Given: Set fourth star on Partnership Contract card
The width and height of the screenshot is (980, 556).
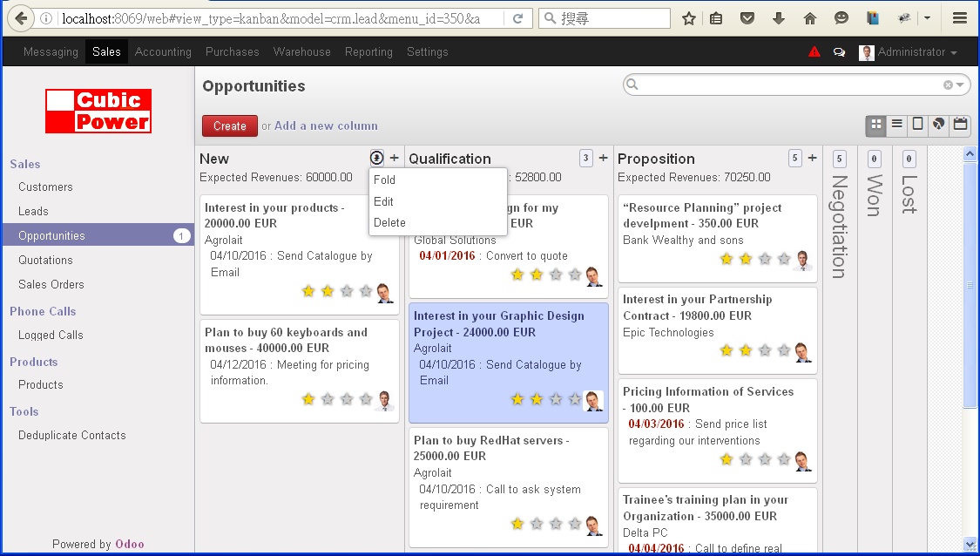Looking at the screenshot, I should coord(784,350).
